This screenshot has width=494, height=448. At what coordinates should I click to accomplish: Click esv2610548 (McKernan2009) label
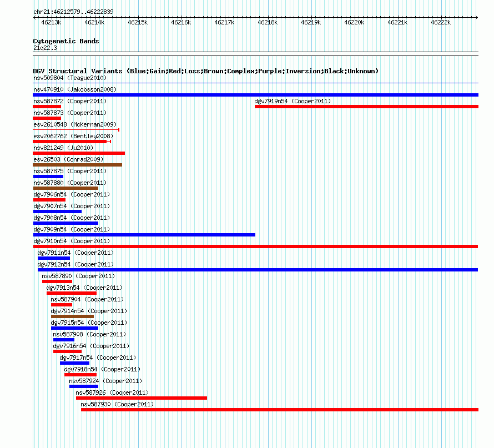click(75, 124)
